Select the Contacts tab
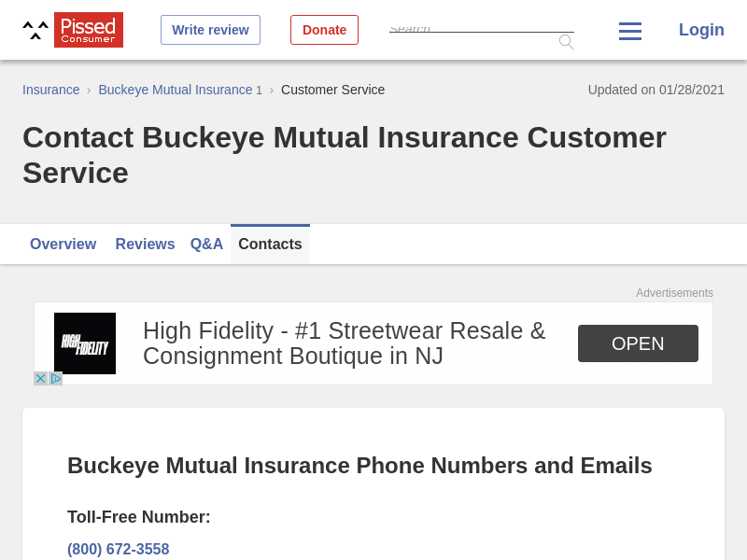Image resolution: width=747 pixels, height=560 pixels. pyautogui.click(x=270, y=244)
